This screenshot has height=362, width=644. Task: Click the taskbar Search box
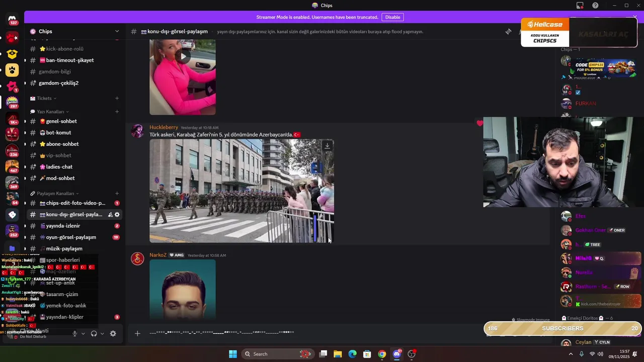pos(277,354)
